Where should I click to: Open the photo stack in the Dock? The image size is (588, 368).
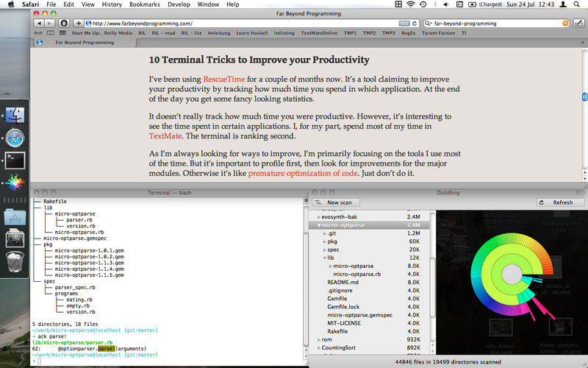pyautogui.click(x=15, y=238)
